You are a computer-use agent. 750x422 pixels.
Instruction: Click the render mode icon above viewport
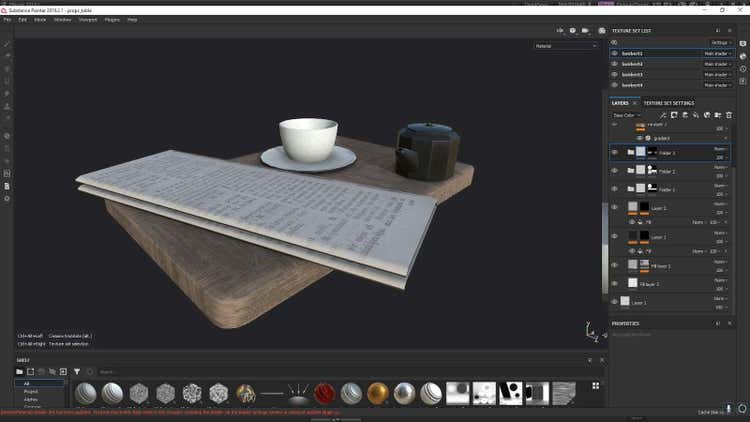(x=602, y=31)
